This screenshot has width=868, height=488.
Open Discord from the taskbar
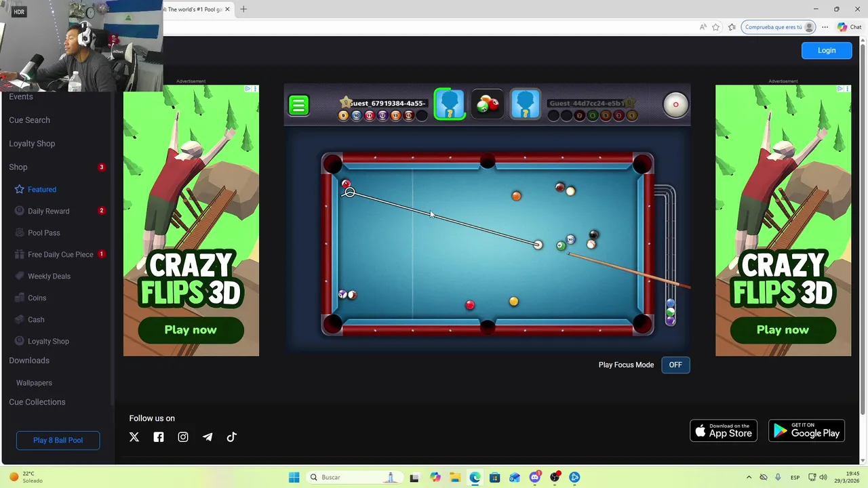coord(535,477)
